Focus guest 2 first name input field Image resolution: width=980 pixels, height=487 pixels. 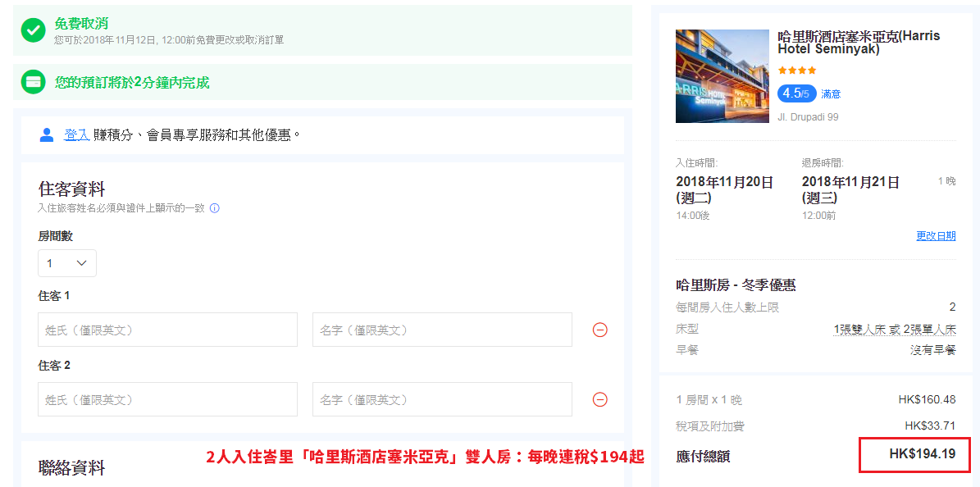[x=443, y=399]
